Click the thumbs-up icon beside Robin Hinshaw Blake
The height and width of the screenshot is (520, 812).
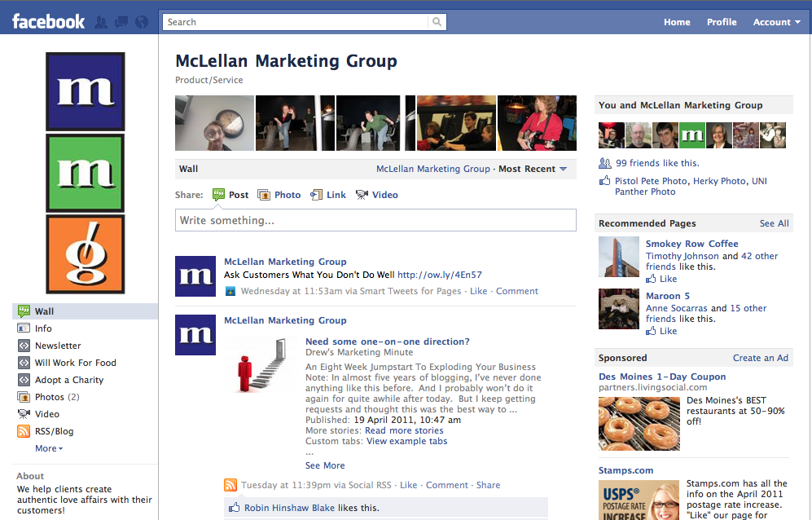click(x=234, y=507)
